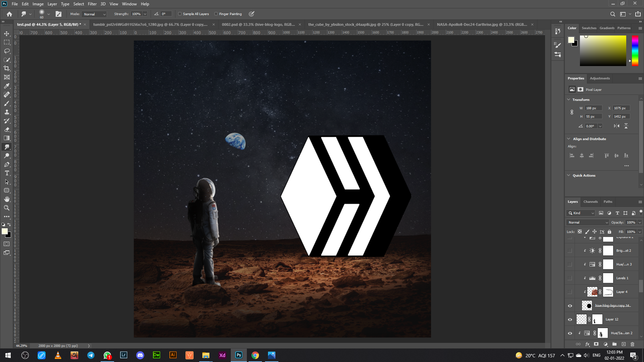This screenshot has height=362, width=644.
Task: Open the Fill dropdown arrow
Action: (x=640, y=232)
